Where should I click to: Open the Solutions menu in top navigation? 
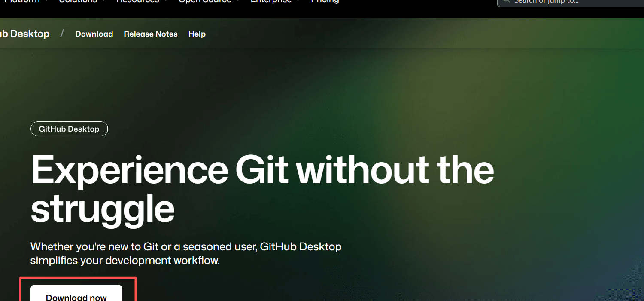coord(82,2)
